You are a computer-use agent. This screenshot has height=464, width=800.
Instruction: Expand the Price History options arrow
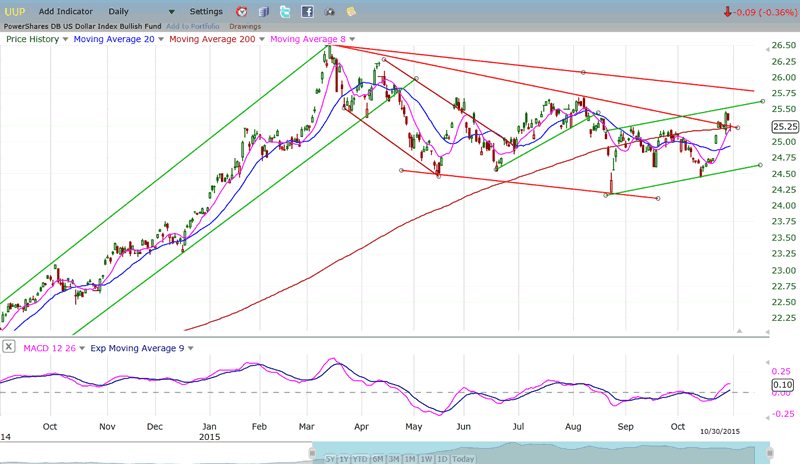click(66, 39)
